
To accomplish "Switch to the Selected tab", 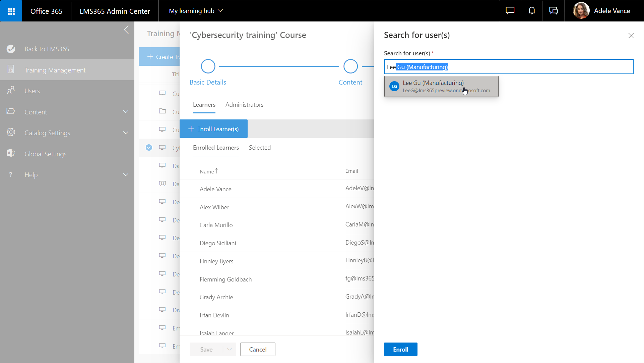I will pos(260,148).
